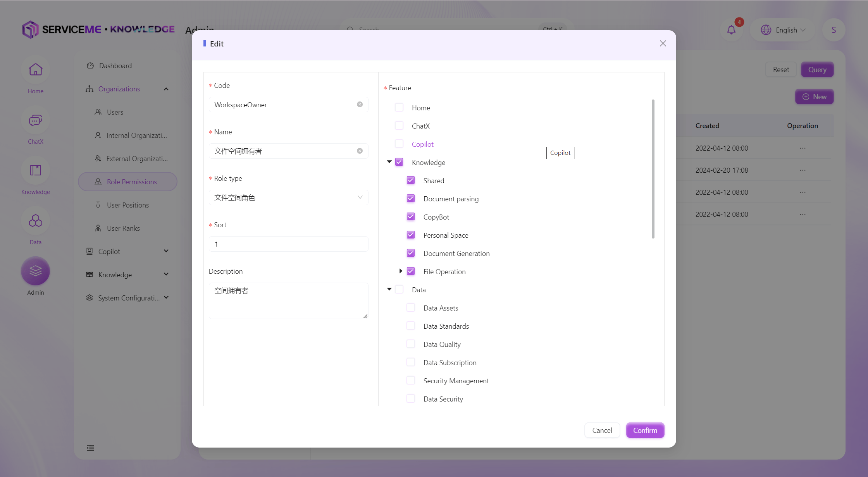Clear the Name field with its X icon

[360, 151]
